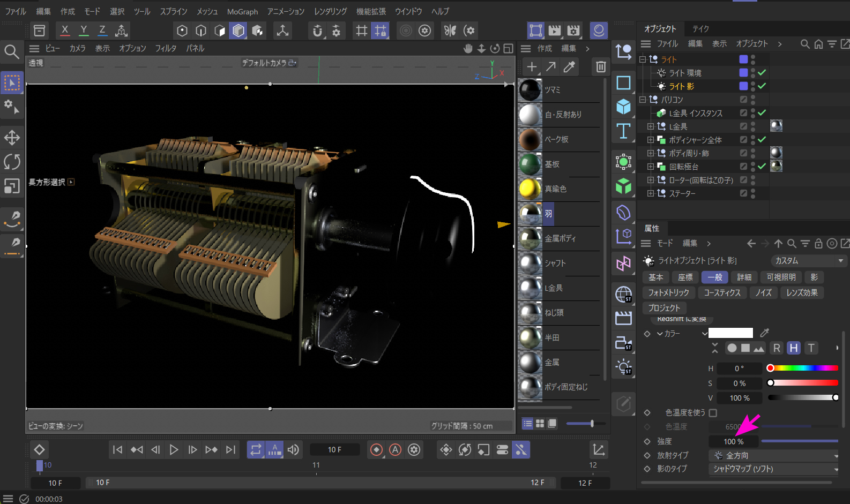Select the Move tool in left toolbar
This screenshot has height=504, width=850.
pyautogui.click(x=12, y=138)
